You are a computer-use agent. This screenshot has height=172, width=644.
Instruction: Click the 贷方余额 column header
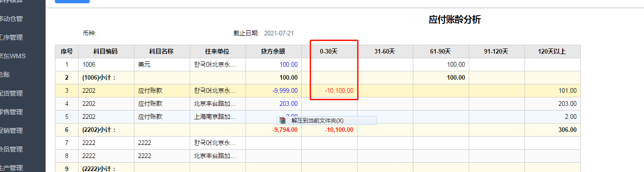273,51
